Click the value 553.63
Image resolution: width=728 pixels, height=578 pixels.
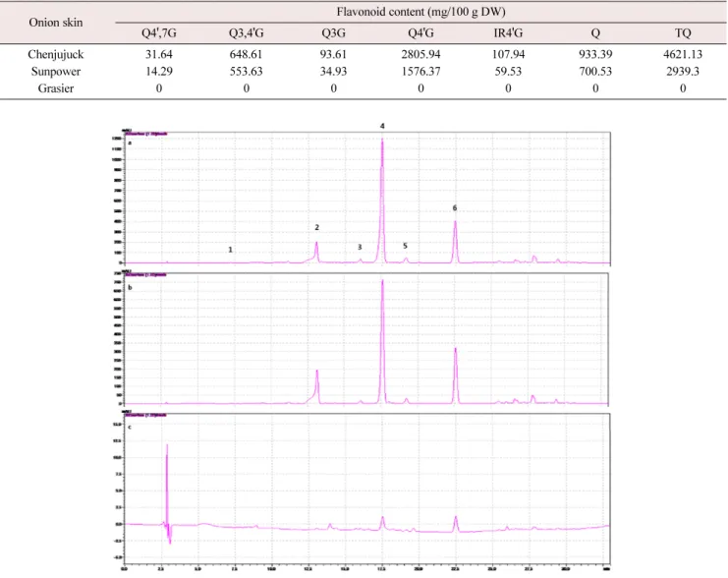246,72
